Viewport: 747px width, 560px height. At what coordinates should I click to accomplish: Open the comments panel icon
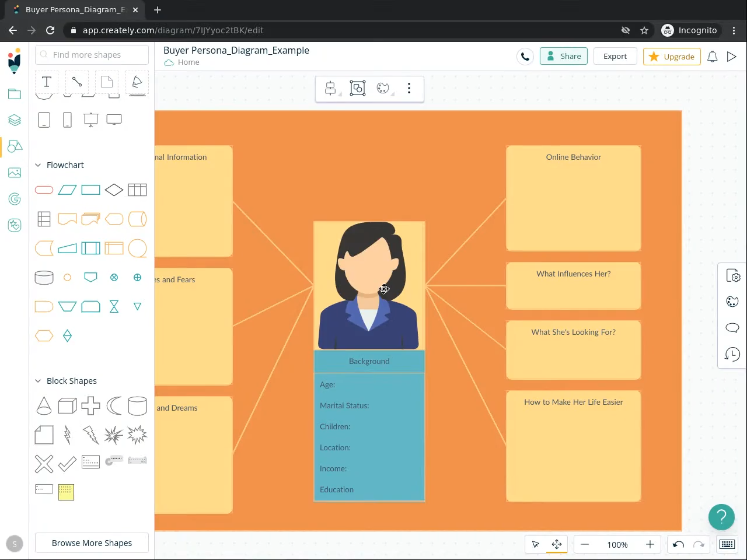point(732,327)
